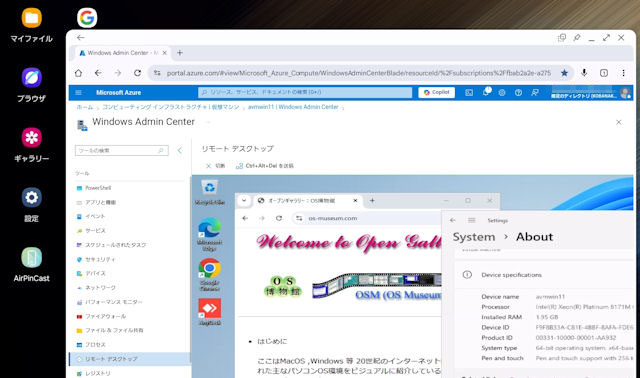
Task: Open ネットワーク tool in sidebar
Action: click(100, 288)
